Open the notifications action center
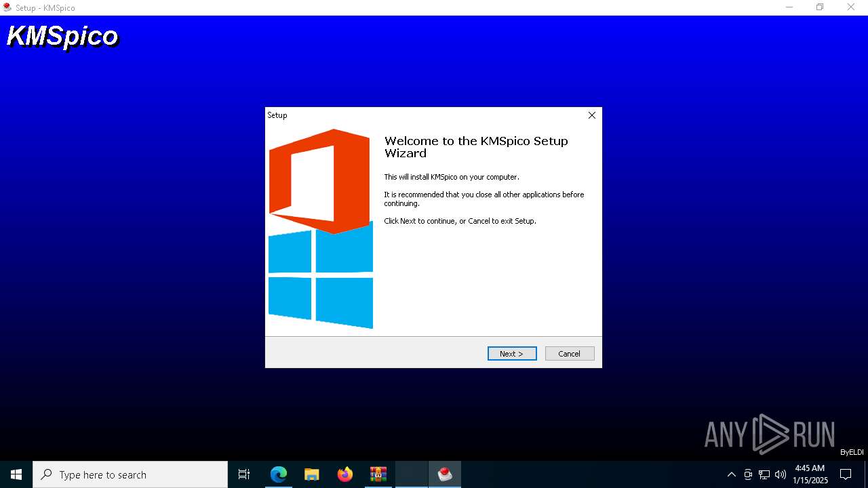The height and width of the screenshot is (488, 868). pyautogui.click(x=846, y=474)
